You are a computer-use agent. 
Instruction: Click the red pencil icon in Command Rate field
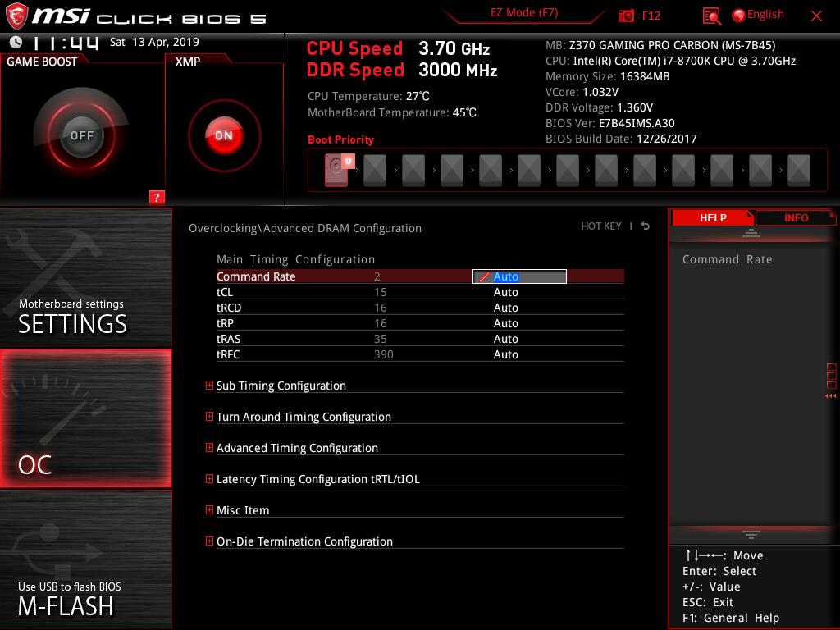click(x=484, y=277)
